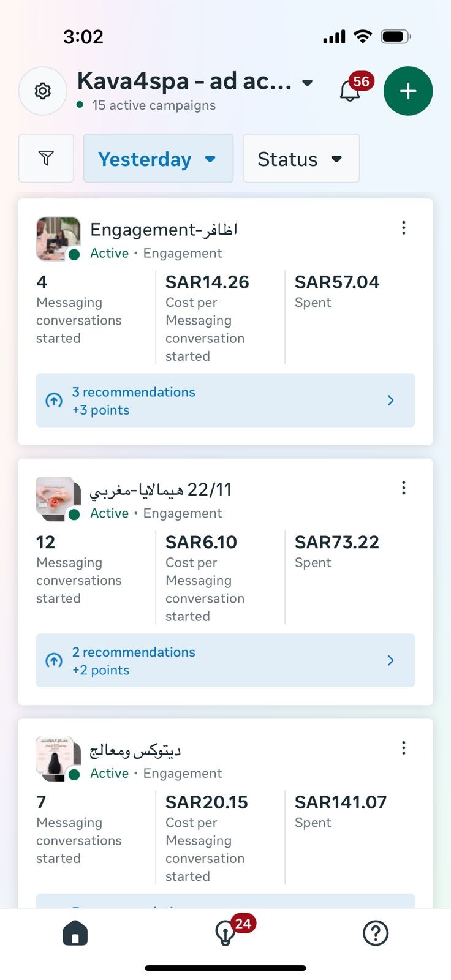
Task: Open more options for ديتوكس campaign
Action: coord(403,748)
